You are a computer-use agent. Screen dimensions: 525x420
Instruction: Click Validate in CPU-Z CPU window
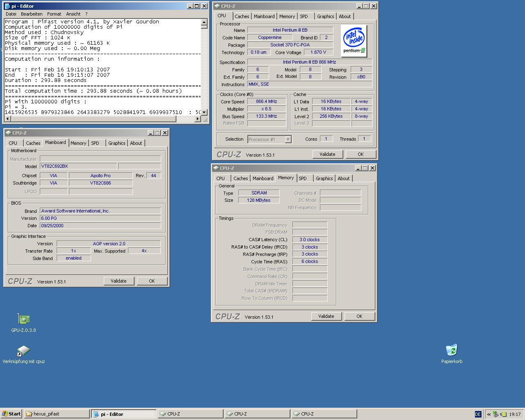pos(327,154)
